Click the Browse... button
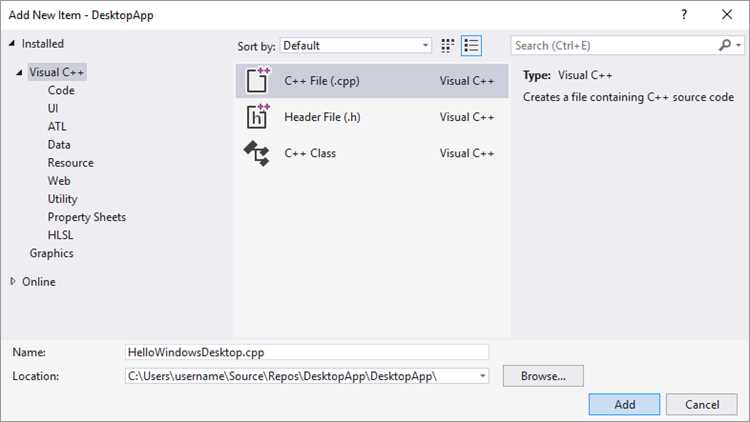This screenshot has width=750, height=422. 543,376
